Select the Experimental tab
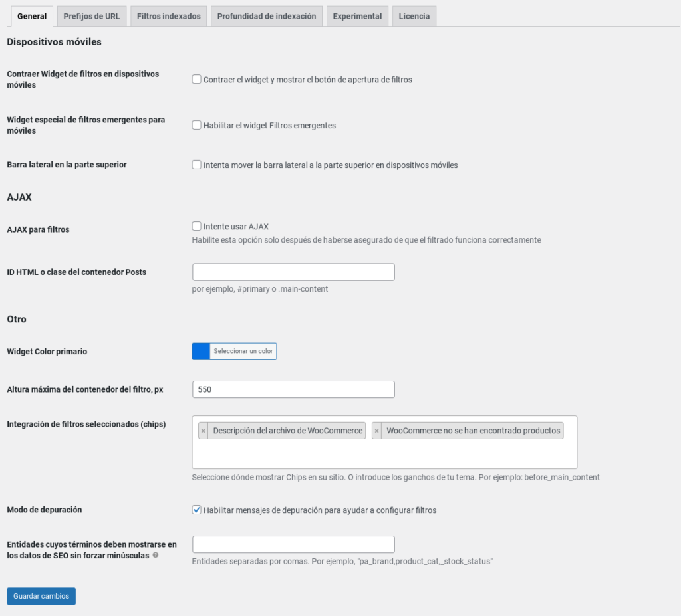This screenshot has height=616, width=681. (x=357, y=16)
